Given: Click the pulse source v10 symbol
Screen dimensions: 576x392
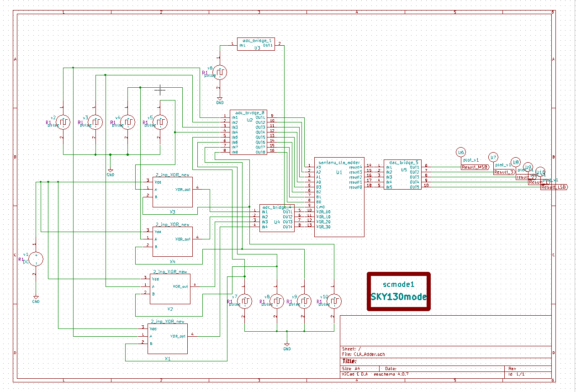Looking at the screenshot, I should coord(334,302).
